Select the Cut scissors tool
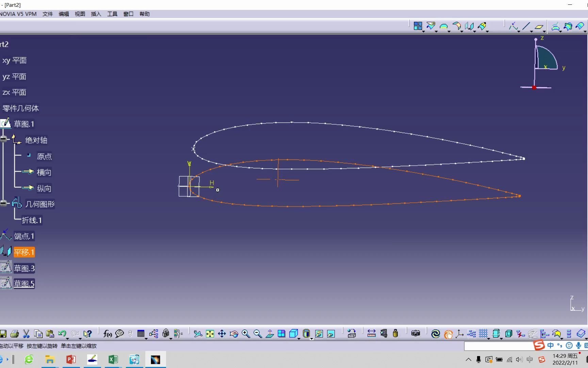 pyautogui.click(x=26, y=334)
